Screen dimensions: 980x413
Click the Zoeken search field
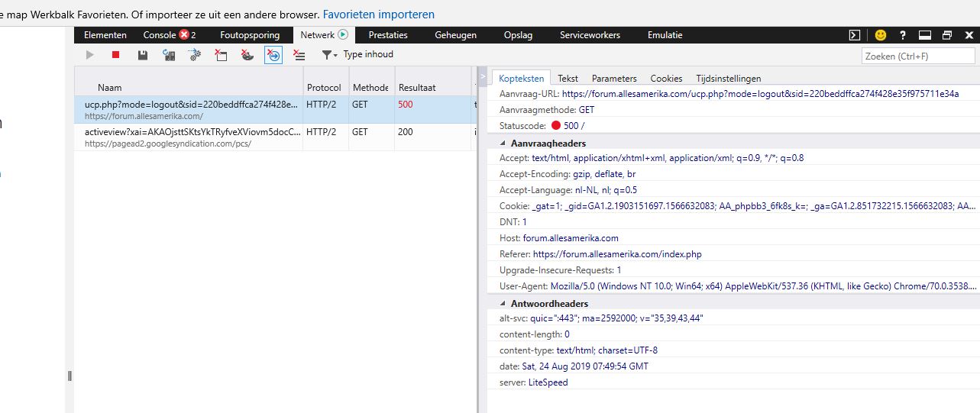click(918, 56)
